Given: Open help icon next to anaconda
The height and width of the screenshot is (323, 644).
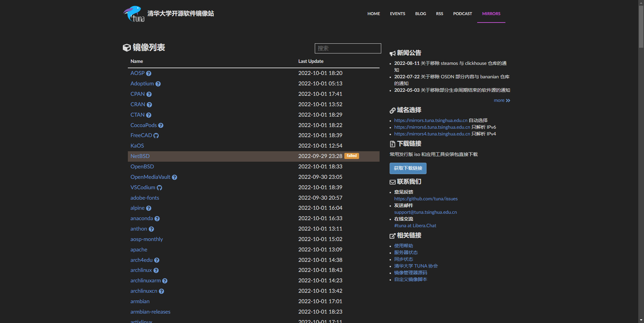Looking at the screenshot, I should tap(157, 219).
